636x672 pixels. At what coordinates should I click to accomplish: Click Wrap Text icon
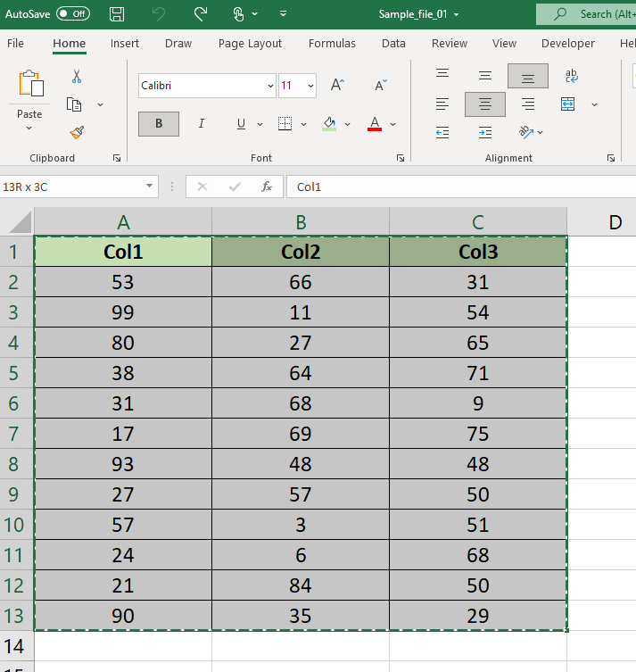[x=571, y=76]
